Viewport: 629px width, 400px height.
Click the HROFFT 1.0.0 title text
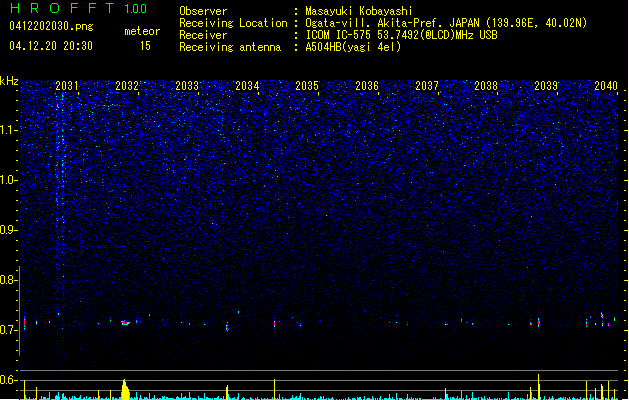(x=78, y=8)
